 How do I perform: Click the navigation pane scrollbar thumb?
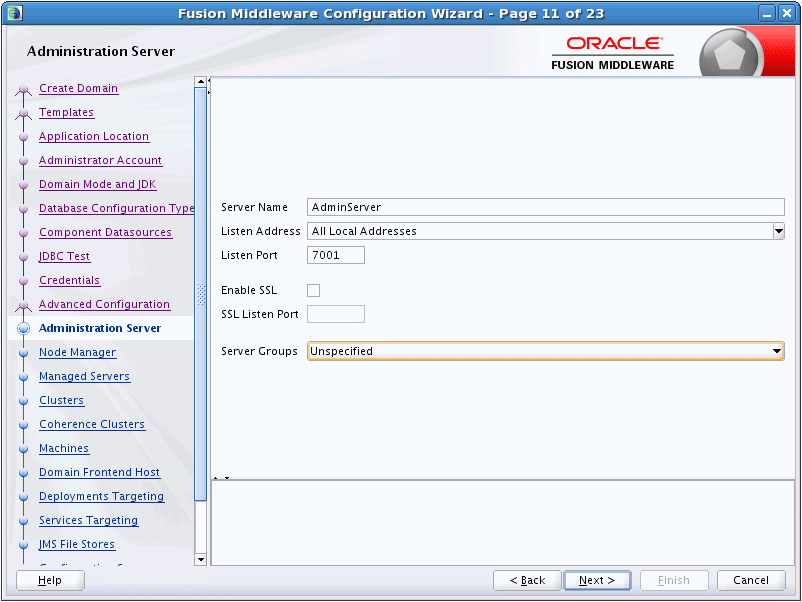click(x=200, y=294)
